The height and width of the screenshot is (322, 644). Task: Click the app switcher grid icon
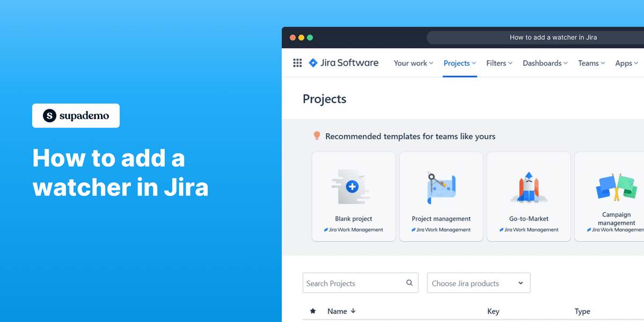pos(297,63)
